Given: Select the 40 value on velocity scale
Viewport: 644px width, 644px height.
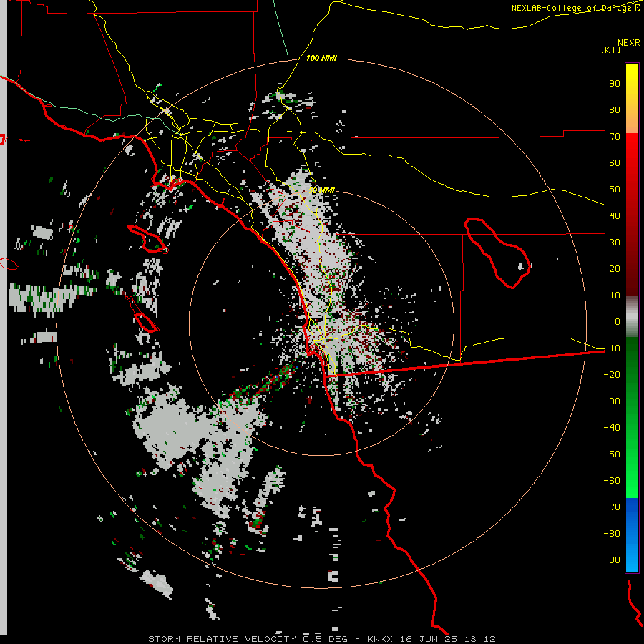Looking at the screenshot, I should coord(615,216).
